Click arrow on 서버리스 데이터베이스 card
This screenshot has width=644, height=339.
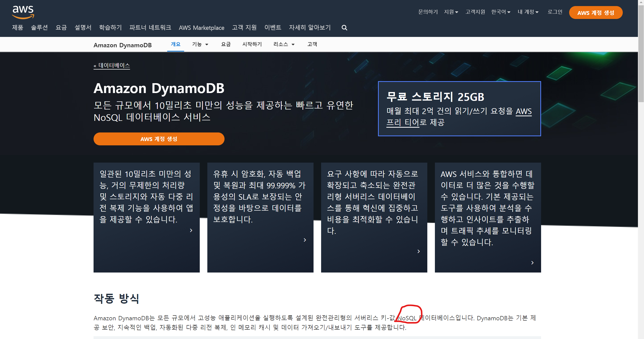(418, 251)
